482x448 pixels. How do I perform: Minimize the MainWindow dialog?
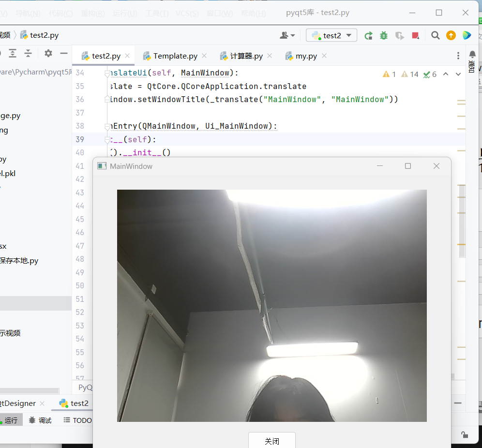380,166
